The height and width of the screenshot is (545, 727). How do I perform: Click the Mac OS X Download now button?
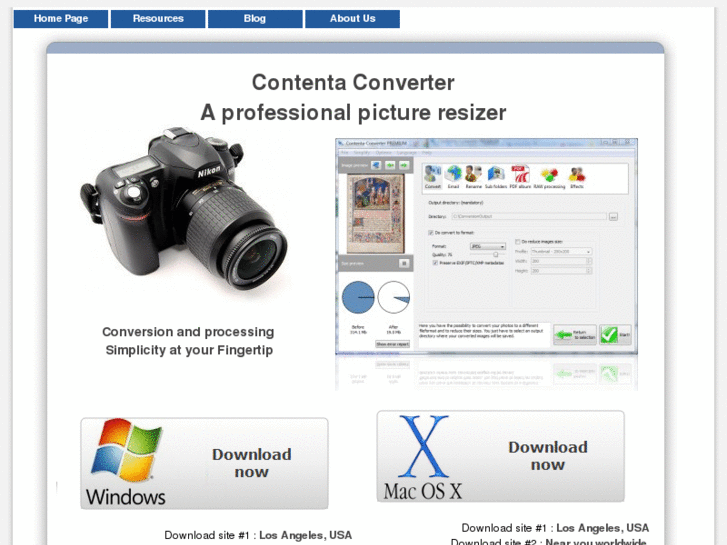coord(500,455)
